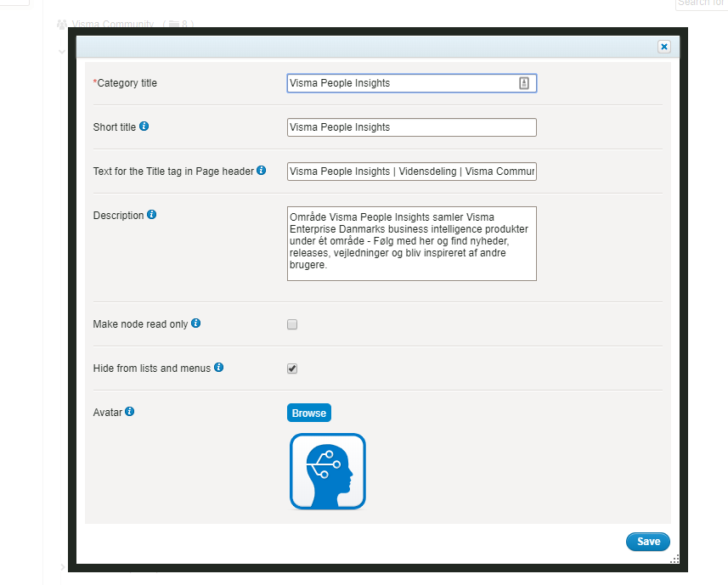This screenshot has width=728, height=585.
Task: Click the autofill icon inside Category title field
Action: coord(524,83)
